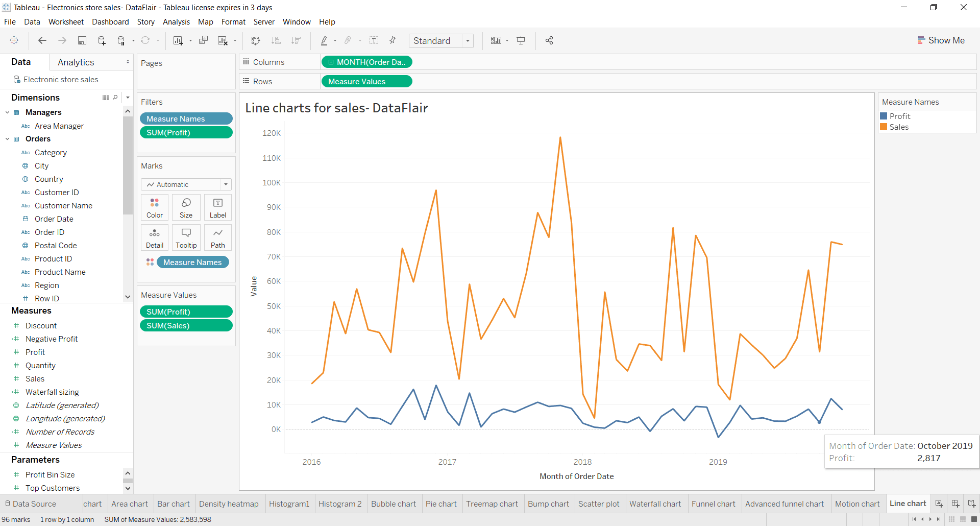Open the Format menu
This screenshot has height=526, width=980.
click(x=233, y=22)
